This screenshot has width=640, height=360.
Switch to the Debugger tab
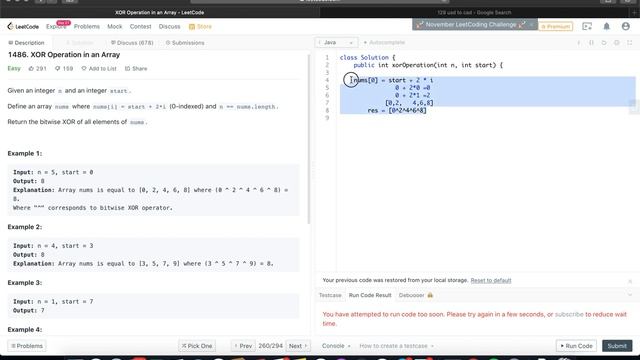click(416, 295)
